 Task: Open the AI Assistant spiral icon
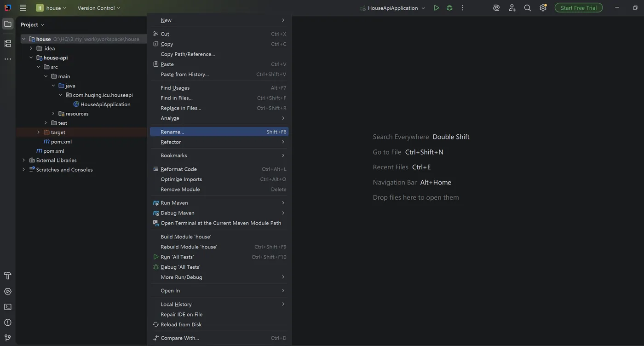pyautogui.click(x=496, y=8)
